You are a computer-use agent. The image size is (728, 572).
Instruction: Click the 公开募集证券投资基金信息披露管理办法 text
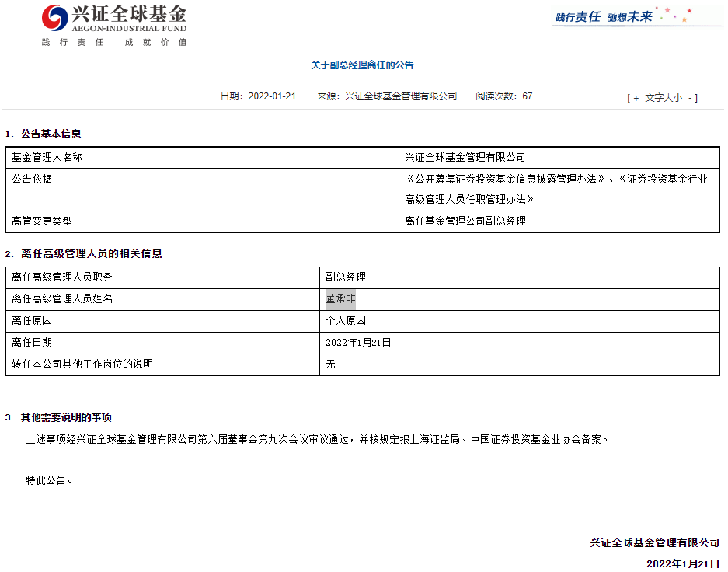point(505,180)
